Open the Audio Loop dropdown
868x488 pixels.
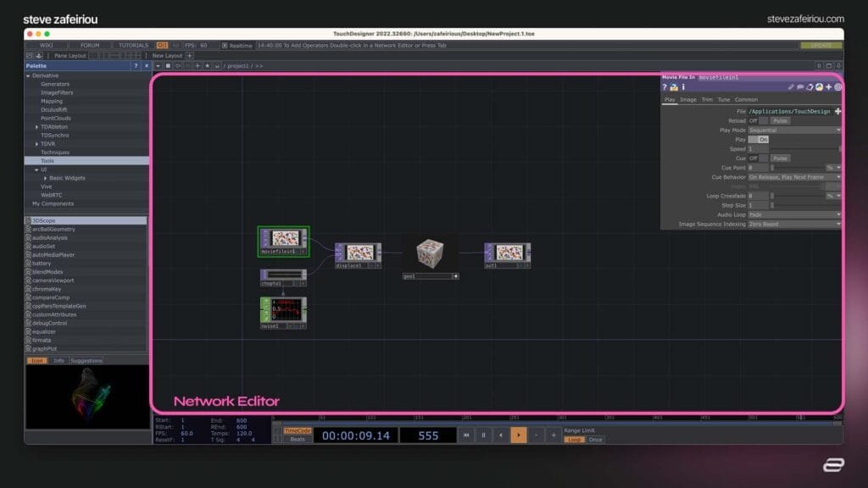point(794,214)
